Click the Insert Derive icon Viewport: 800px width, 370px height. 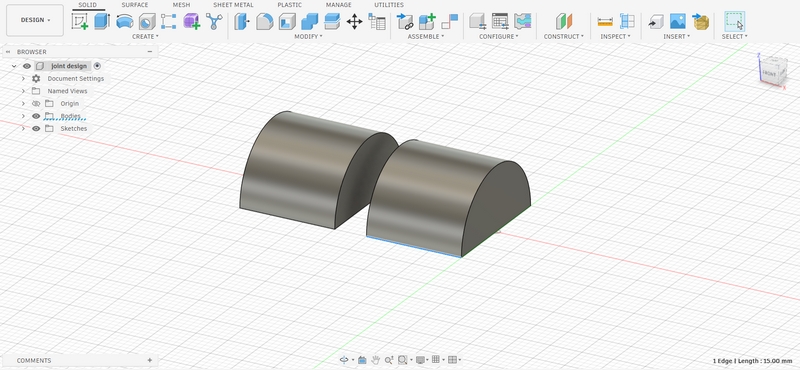pos(656,21)
